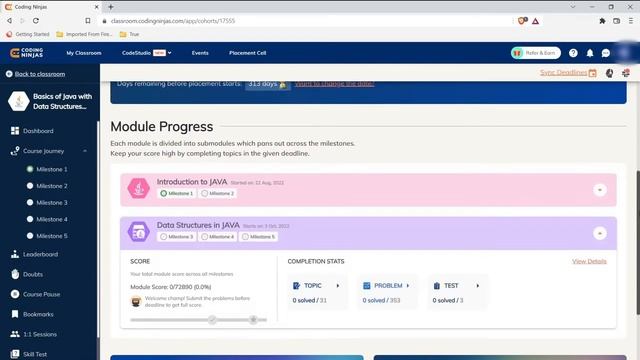Screen dimensions: 640x360
Task: Click the Course Pause icon
Action: [x=15, y=294]
